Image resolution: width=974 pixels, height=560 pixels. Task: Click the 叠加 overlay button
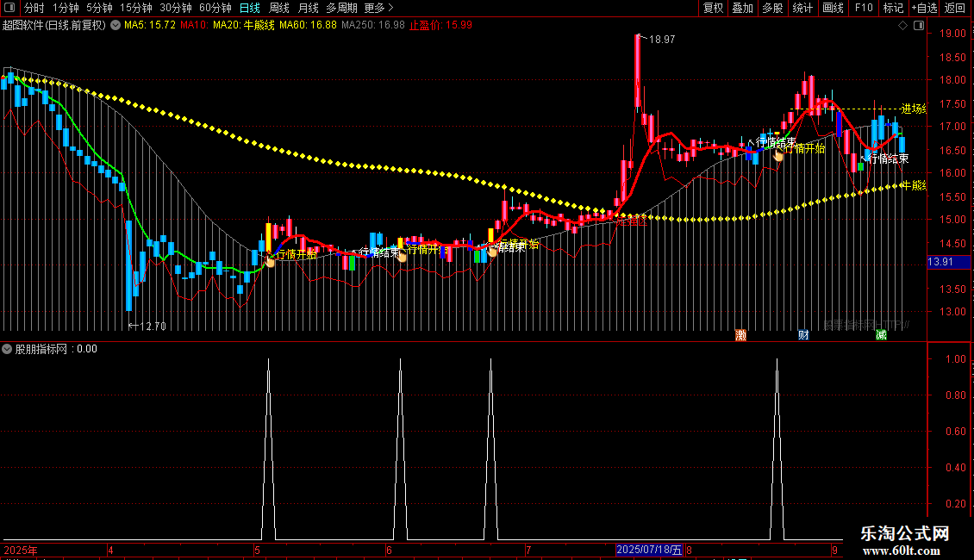(742, 8)
